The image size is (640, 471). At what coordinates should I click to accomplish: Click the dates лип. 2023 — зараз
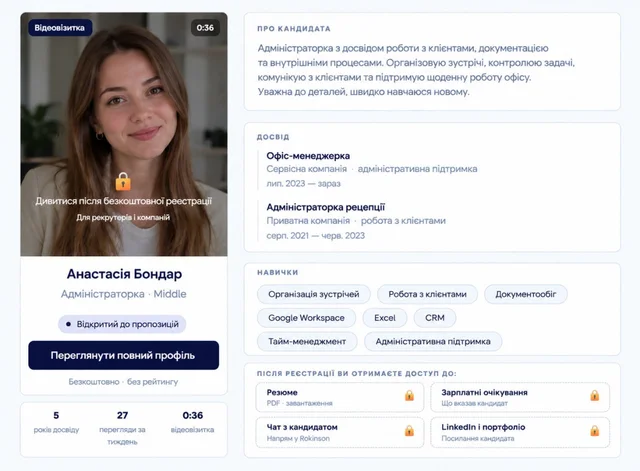303,184
